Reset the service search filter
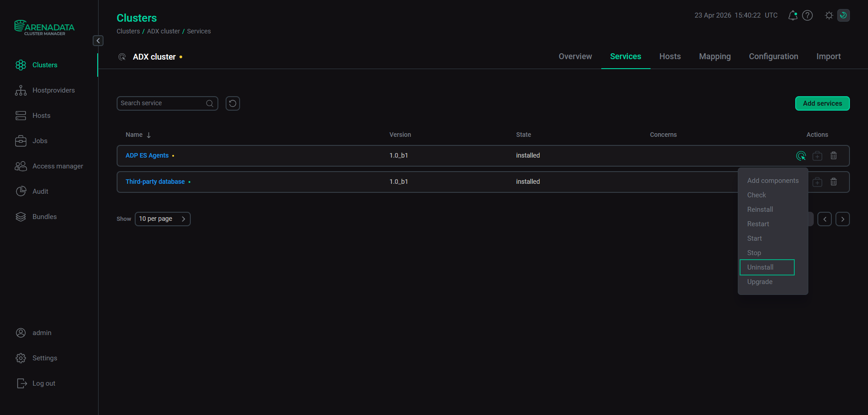 233,103
